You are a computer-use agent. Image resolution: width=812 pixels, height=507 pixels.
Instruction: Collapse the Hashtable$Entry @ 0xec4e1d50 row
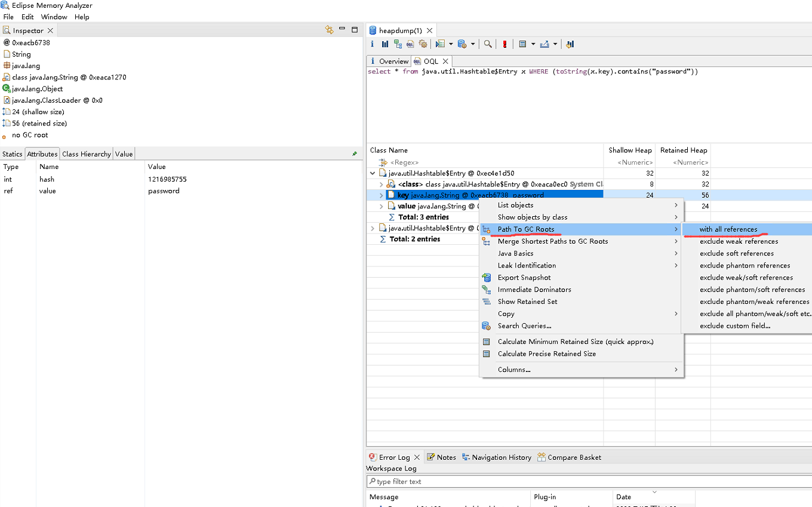[373, 173]
